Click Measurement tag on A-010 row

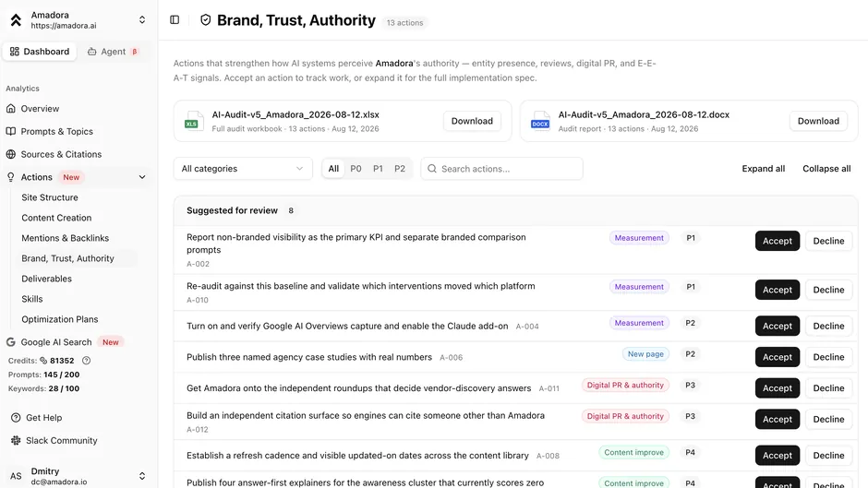(x=639, y=287)
